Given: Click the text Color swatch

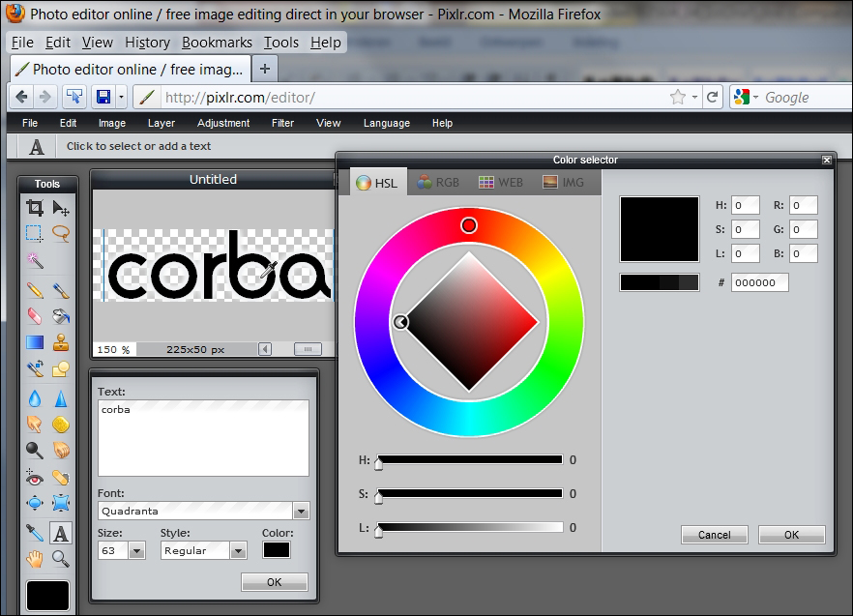Looking at the screenshot, I should (276, 549).
